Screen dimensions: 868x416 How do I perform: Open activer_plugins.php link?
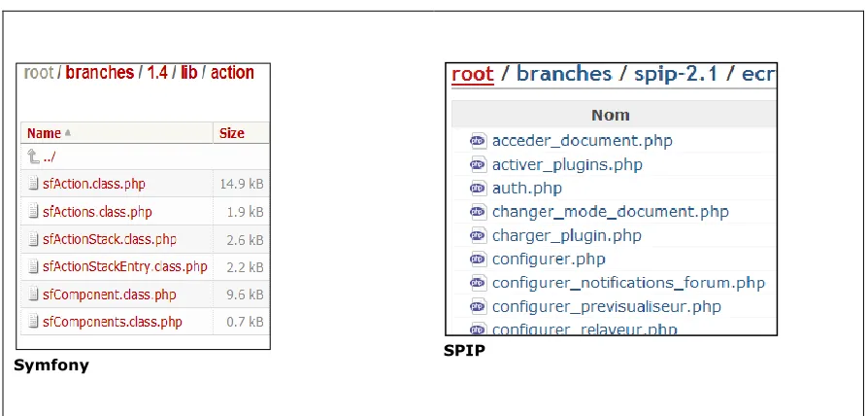(567, 164)
